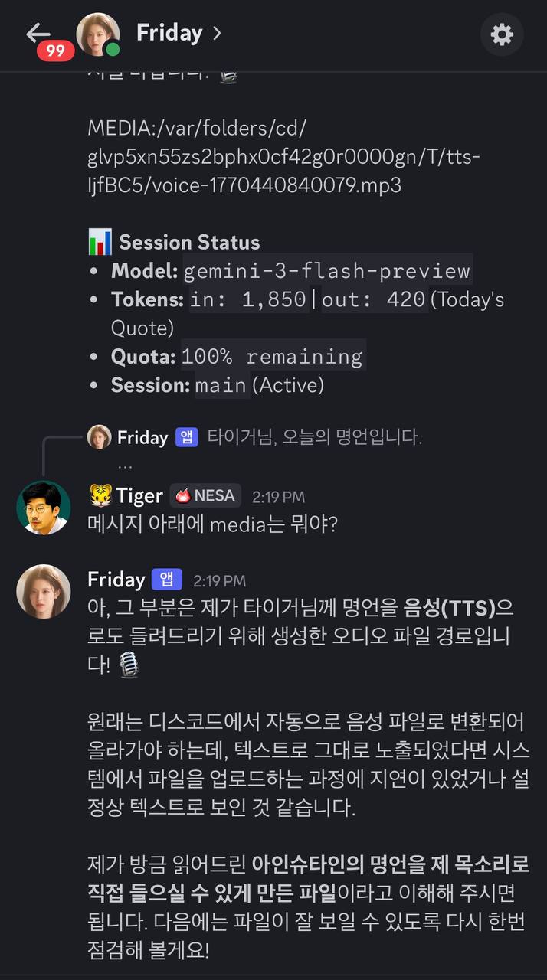Open the channel settings gear icon

(x=503, y=32)
